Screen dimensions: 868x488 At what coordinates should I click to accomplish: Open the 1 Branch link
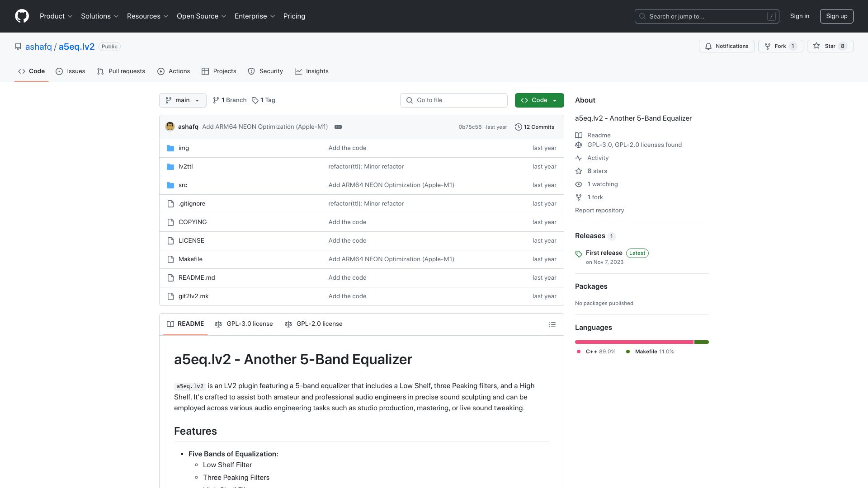point(230,100)
